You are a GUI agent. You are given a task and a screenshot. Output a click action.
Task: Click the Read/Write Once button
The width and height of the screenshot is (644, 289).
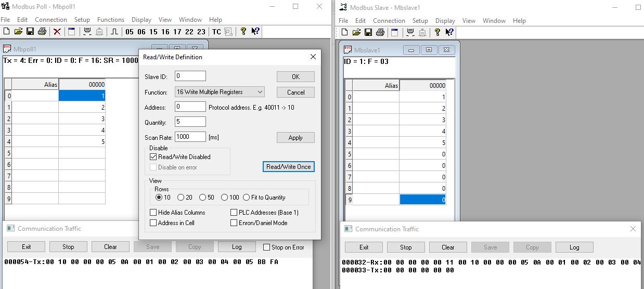pos(289,167)
